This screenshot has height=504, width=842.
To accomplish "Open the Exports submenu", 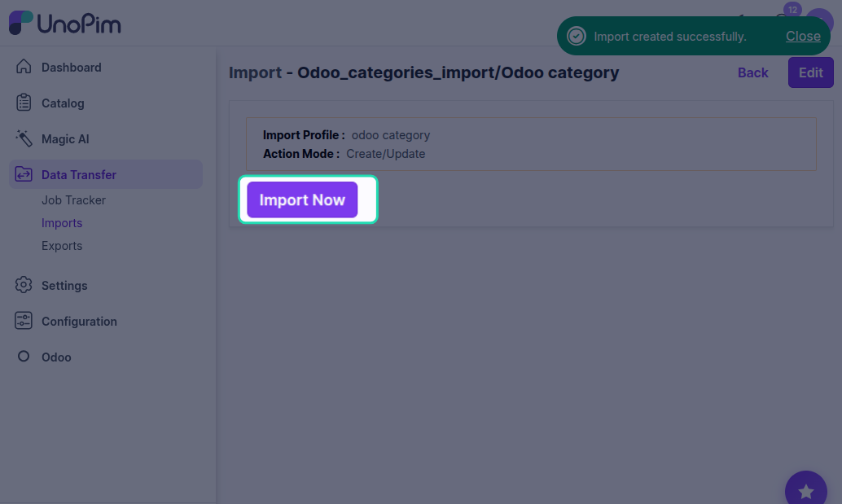I will click(x=62, y=246).
